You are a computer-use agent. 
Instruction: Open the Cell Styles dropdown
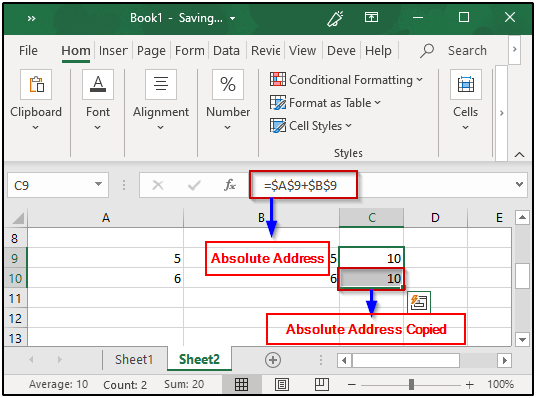click(348, 125)
